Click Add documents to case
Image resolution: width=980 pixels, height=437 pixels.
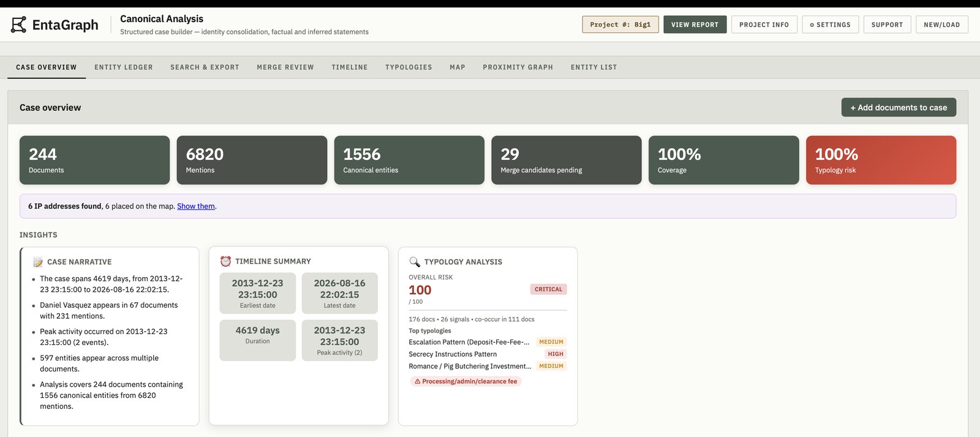899,107
